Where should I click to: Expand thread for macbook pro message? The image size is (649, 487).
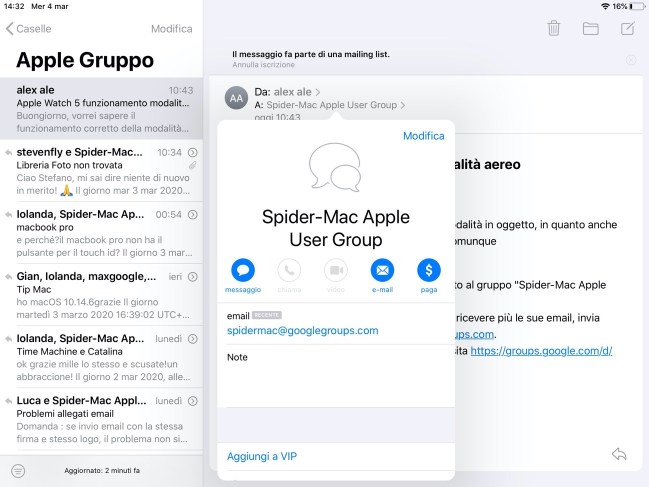(192, 214)
